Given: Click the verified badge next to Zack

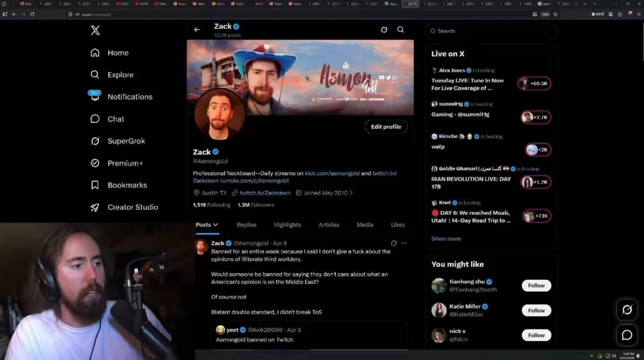Looking at the screenshot, I should point(216,152).
